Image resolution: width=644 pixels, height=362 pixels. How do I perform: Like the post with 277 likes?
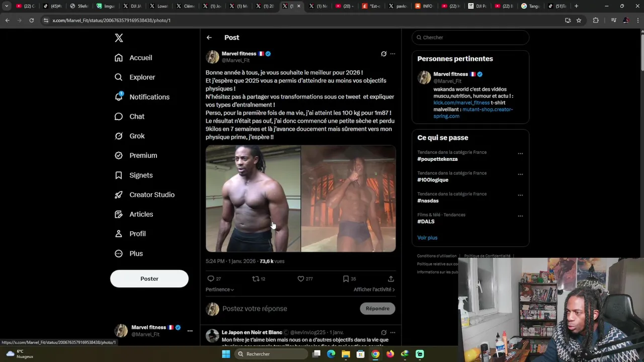tap(305, 279)
